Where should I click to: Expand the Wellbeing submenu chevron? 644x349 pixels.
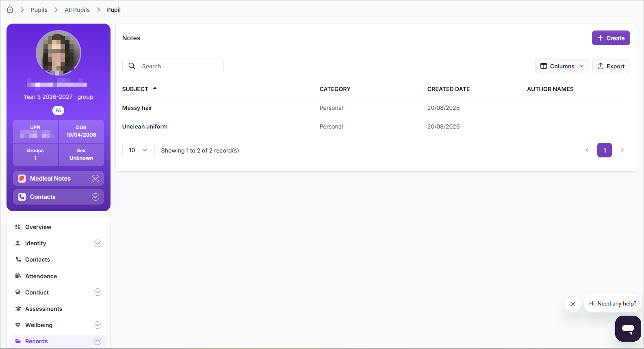(98, 325)
